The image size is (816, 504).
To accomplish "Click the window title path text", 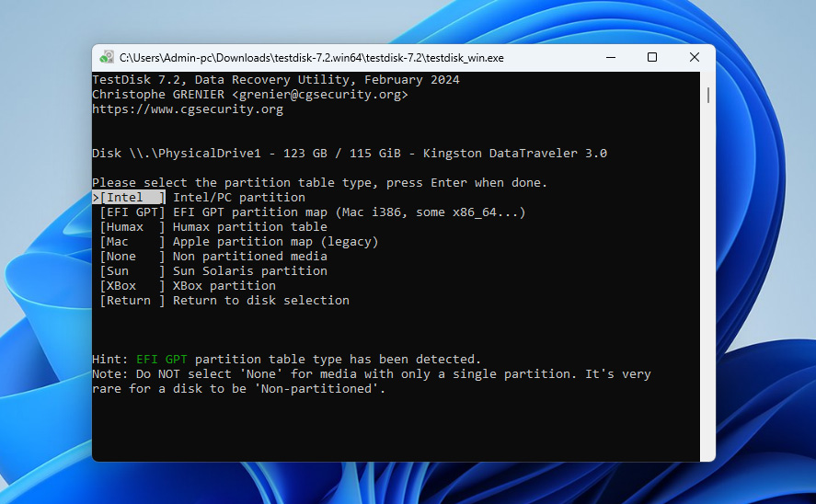I will click(311, 58).
